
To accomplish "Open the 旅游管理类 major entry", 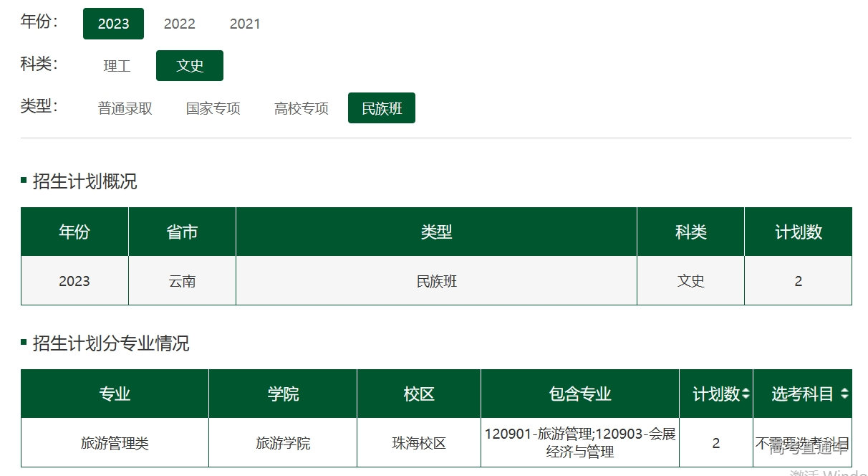I will click(115, 443).
